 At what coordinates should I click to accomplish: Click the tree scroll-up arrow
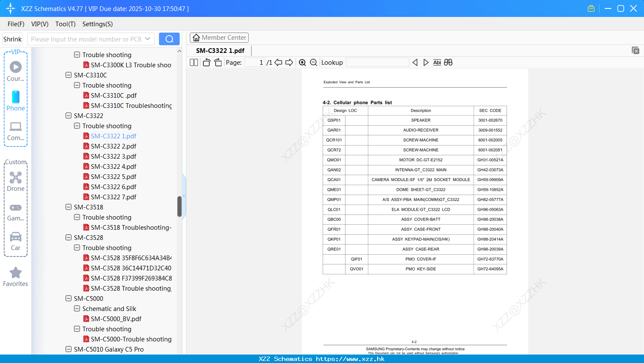[x=179, y=51]
